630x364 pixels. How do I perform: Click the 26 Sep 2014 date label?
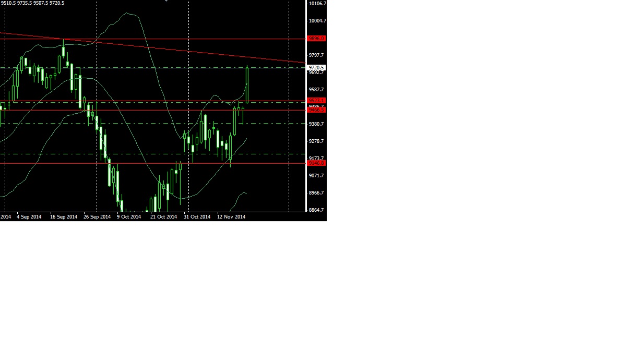(x=97, y=216)
